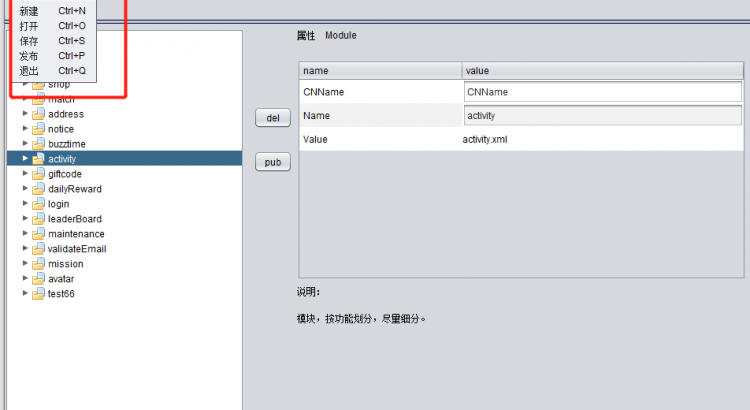This screenshot has height=410, width=750.
Task: Click the Name value field containing activity
Action: tap(602, 116)
